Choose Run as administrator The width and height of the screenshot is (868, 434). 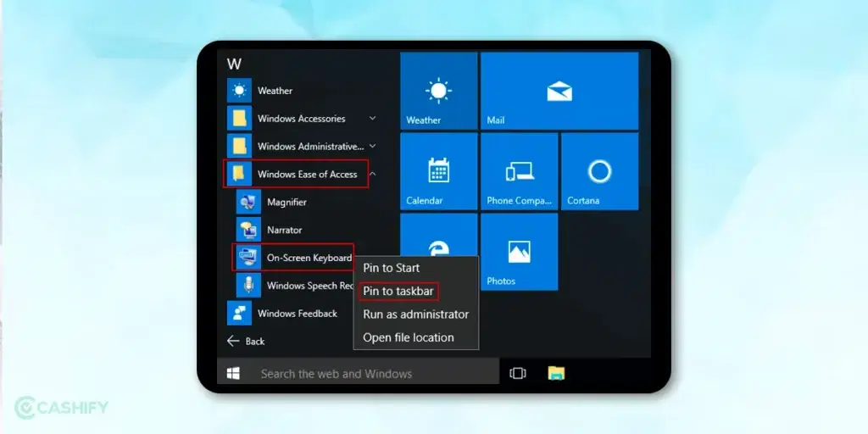(415, 314)
